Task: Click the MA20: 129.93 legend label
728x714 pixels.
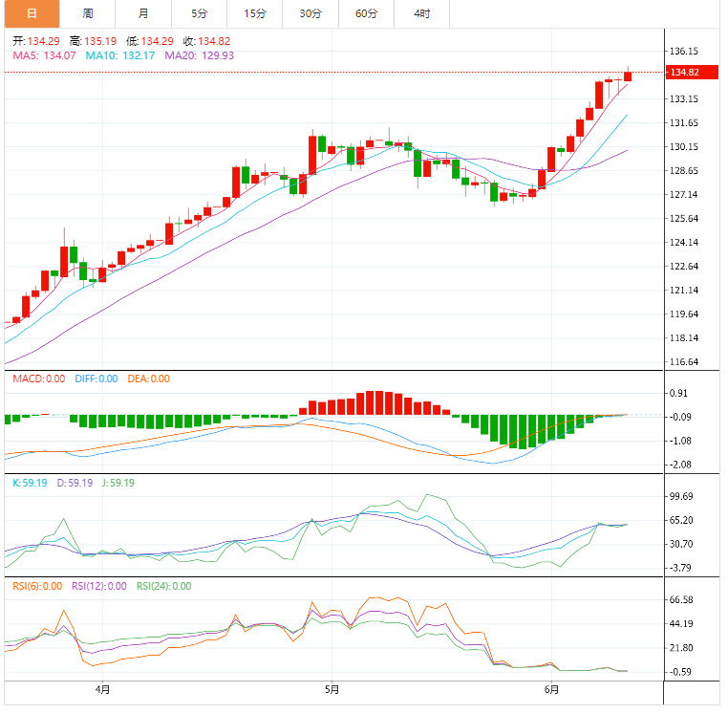Action: pyautogui.click(x=199, y=56)
